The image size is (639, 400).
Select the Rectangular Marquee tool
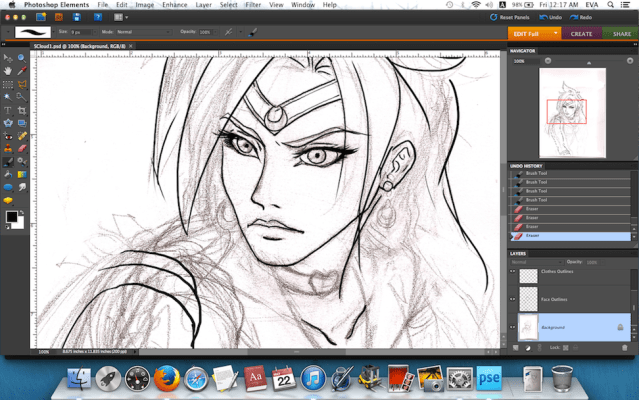8,84
